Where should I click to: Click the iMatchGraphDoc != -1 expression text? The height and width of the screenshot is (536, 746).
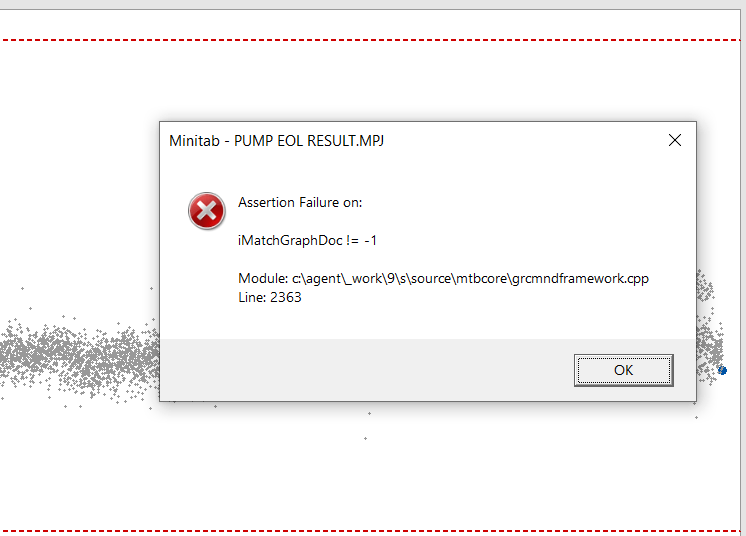click(x=307, y=241)
